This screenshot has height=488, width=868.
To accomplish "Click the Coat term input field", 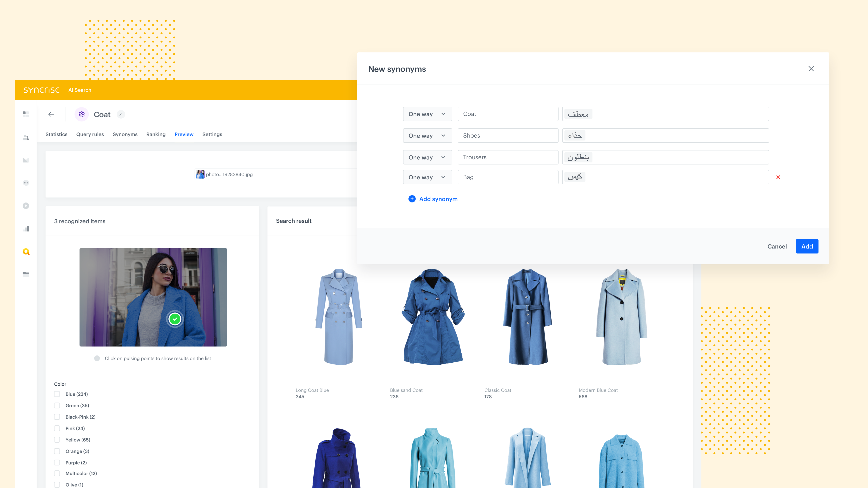I will pyautogui.click(x=508, y=114).
